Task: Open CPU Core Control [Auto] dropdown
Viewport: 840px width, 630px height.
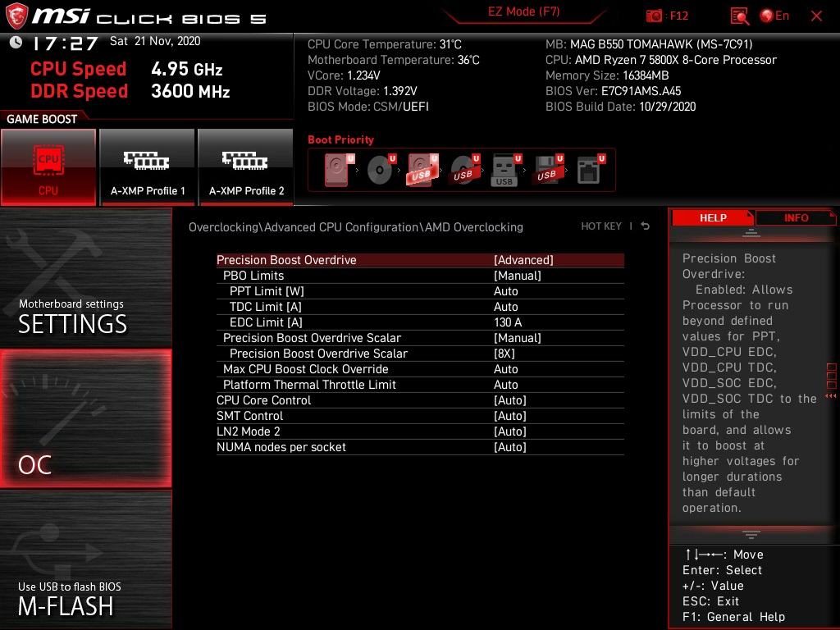Action: click(420, 400)
